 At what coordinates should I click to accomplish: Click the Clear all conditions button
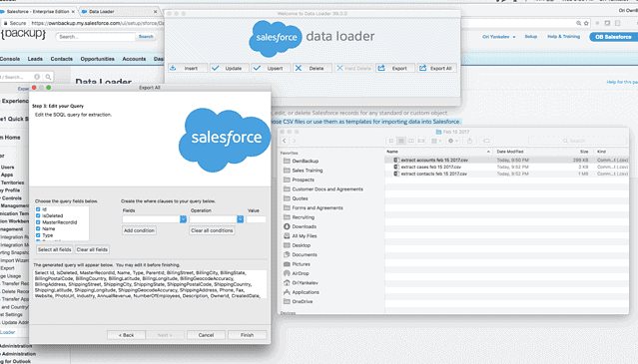[x=212, y=230]
